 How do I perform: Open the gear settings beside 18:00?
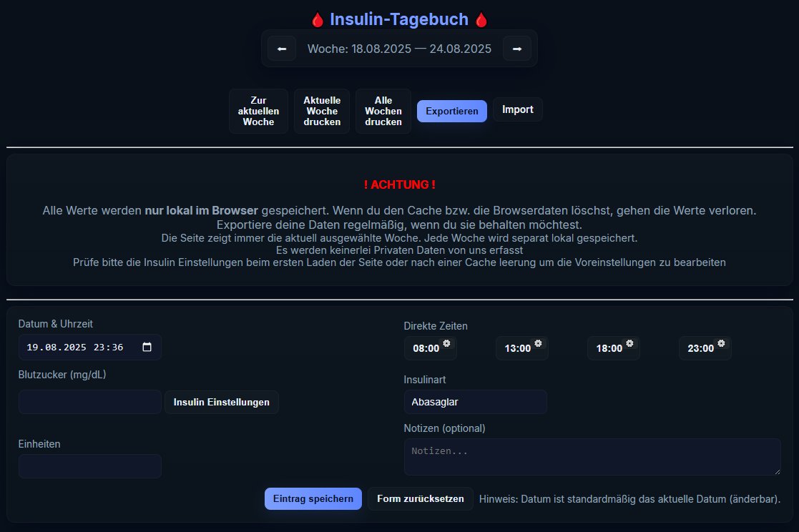(x=630, y=343)
